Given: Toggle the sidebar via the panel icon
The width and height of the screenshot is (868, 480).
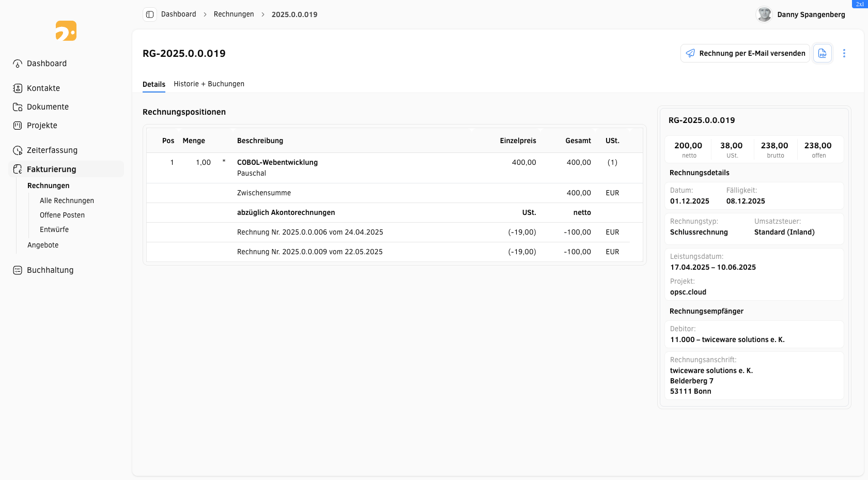Looking at the screenshot, I should tap(149, 14).
